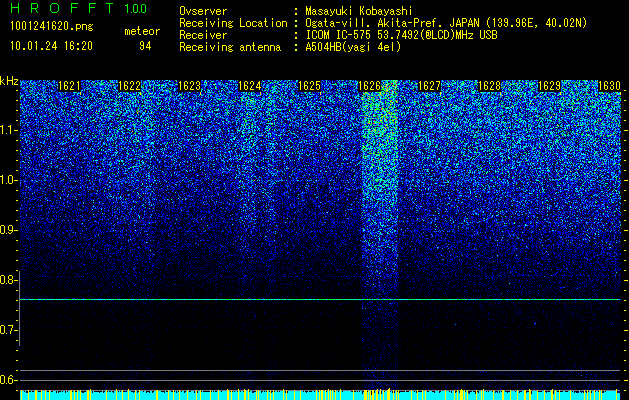The height and width of the screenshot is (400, 629).
Task: Click the 1.0 frequency axis label
Action: point(8,180)
